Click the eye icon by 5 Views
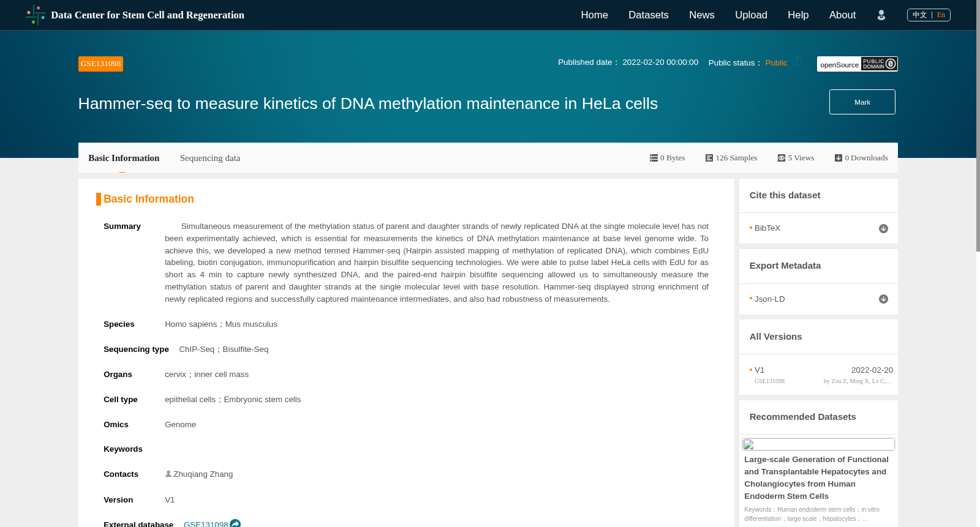Image resolution: width=980 pixels, height=527 pixels. point(782,158)
